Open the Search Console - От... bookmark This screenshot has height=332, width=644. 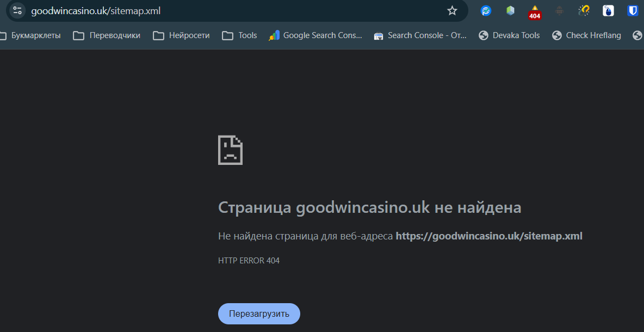click(420, 36)
